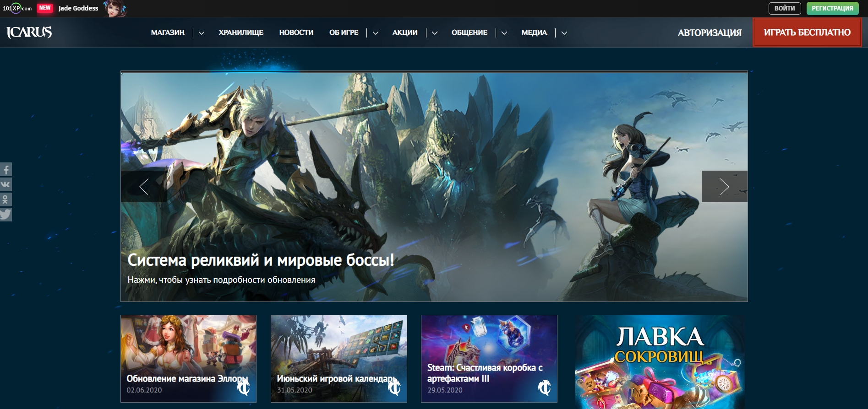
Task: Share on Facebook via sidebar icon
Action: [5, 170]
